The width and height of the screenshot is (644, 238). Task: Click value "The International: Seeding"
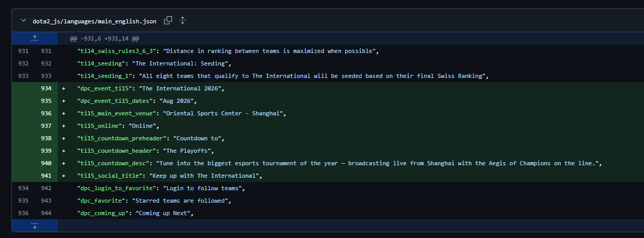(x=182, y=63)
